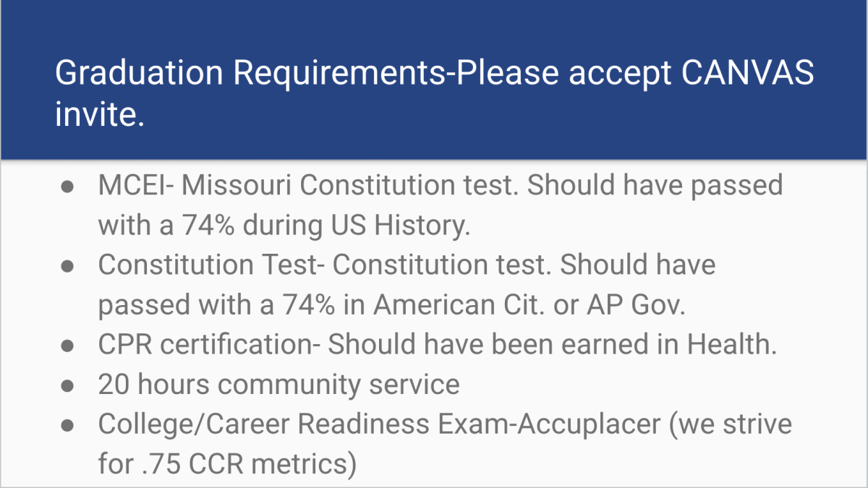Select the 20 hours community service bullet marker
The image size is (868, 488).
tap(68, 385)
